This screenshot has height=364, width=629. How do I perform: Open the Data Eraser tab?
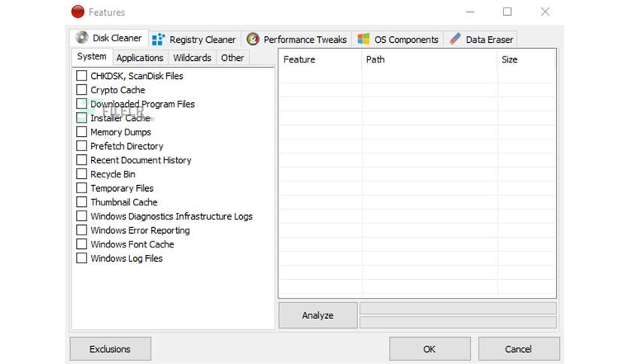[481, 39]
